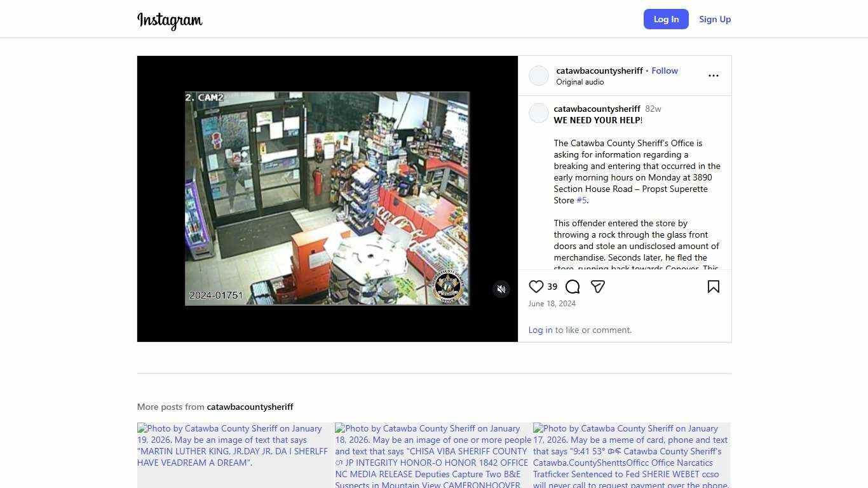Click catawbacountysheriff avatar in post header
This screenshot has width=868, height=488.
[539, 76]
